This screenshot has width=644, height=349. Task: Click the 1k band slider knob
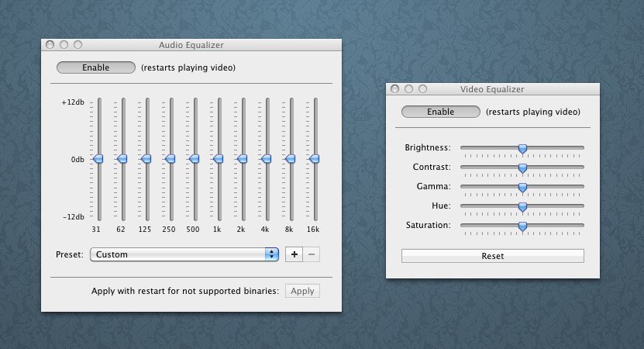218,159
